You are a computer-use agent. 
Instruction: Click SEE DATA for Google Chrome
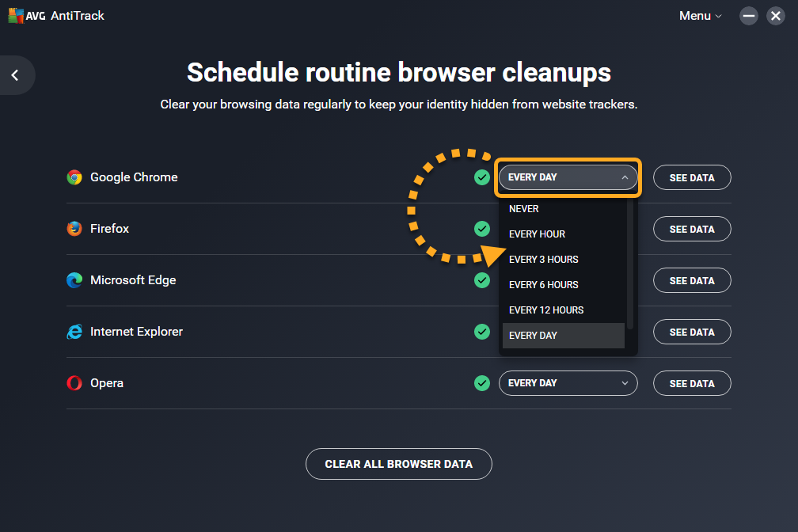[692, 178]
